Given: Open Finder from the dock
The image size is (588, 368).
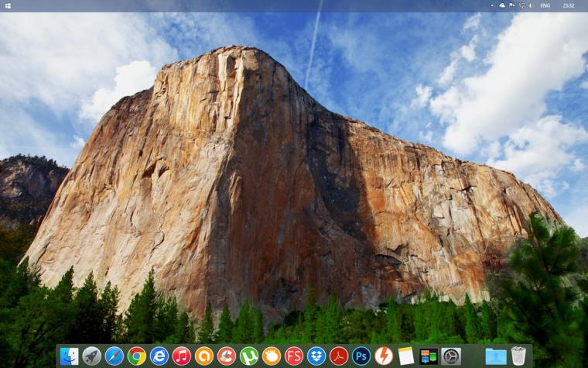Looking at the screenshot, I should click(70, 356).
